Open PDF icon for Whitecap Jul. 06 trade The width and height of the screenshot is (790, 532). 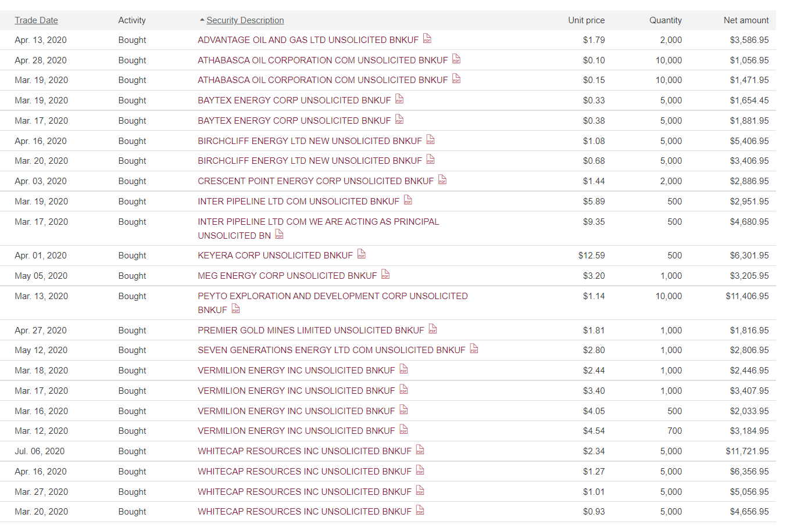pos(420,450)
